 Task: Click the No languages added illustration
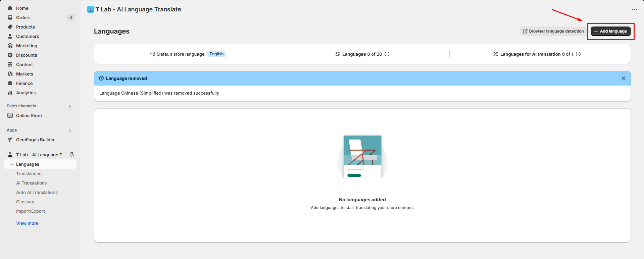pos(362,157)
